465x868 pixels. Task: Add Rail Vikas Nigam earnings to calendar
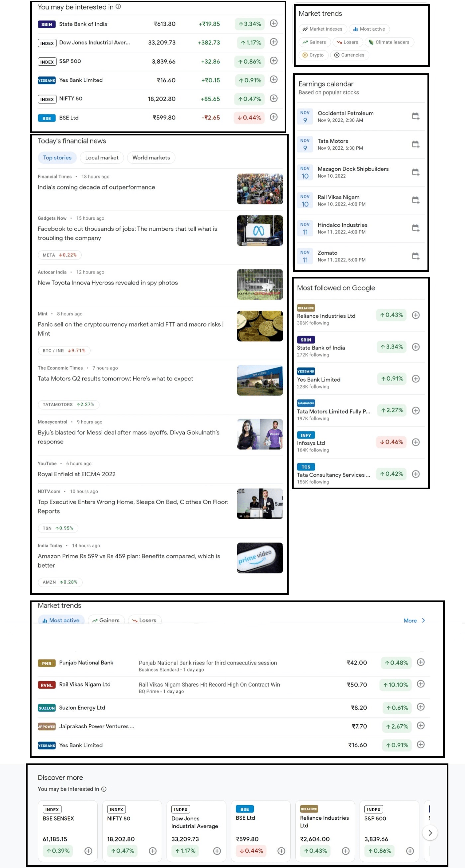(416, 200)
